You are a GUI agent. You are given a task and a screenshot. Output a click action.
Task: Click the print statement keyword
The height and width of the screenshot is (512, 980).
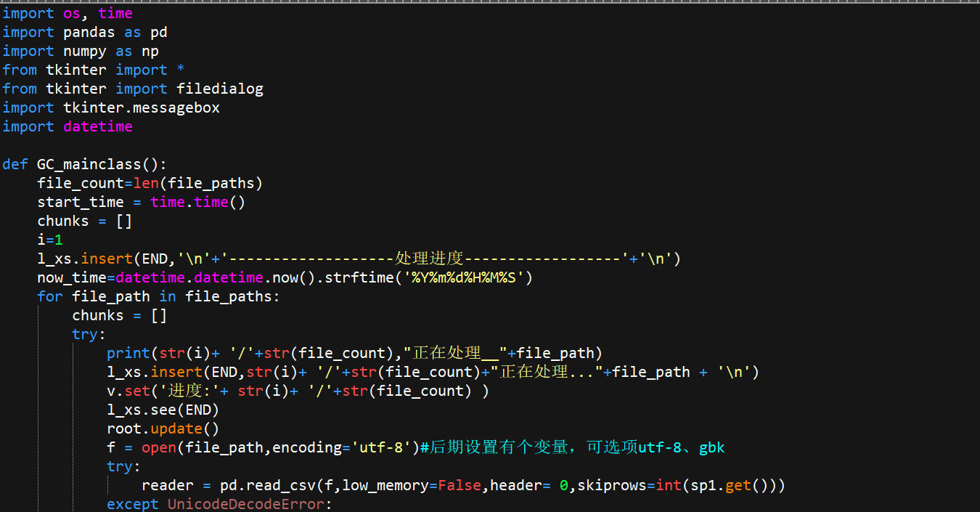[x=128, y=353]
